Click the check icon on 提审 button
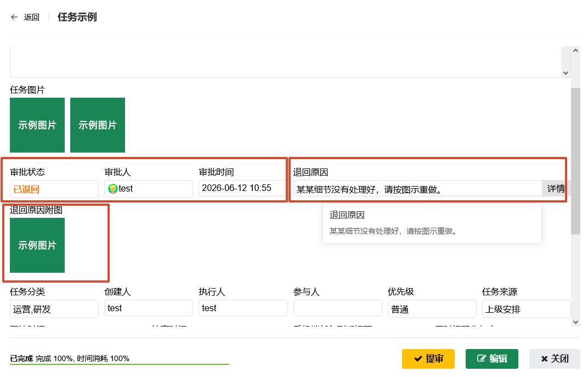 click(x=418, y=359)
